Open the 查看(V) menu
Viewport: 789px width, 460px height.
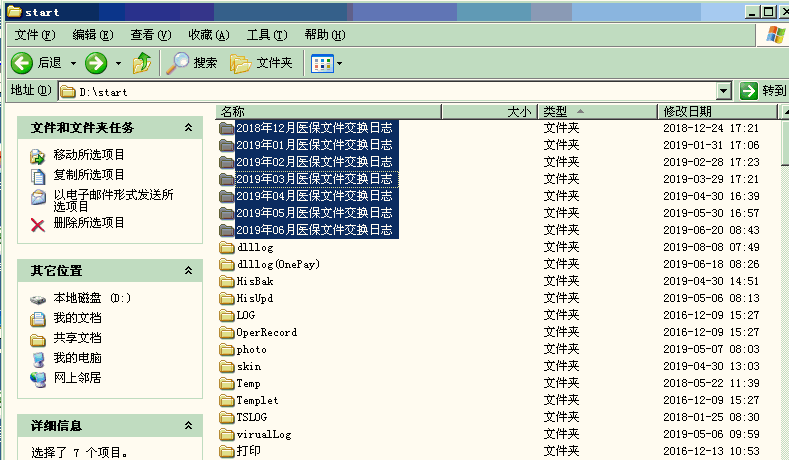[151, 35]
